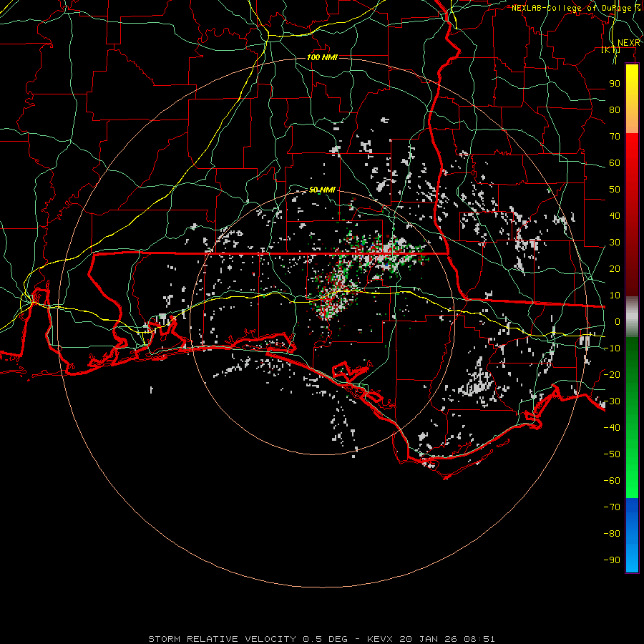Click the blue bottom segment of the color bar
The height and width of the screenshot is (644, 644).
[632, 535]
